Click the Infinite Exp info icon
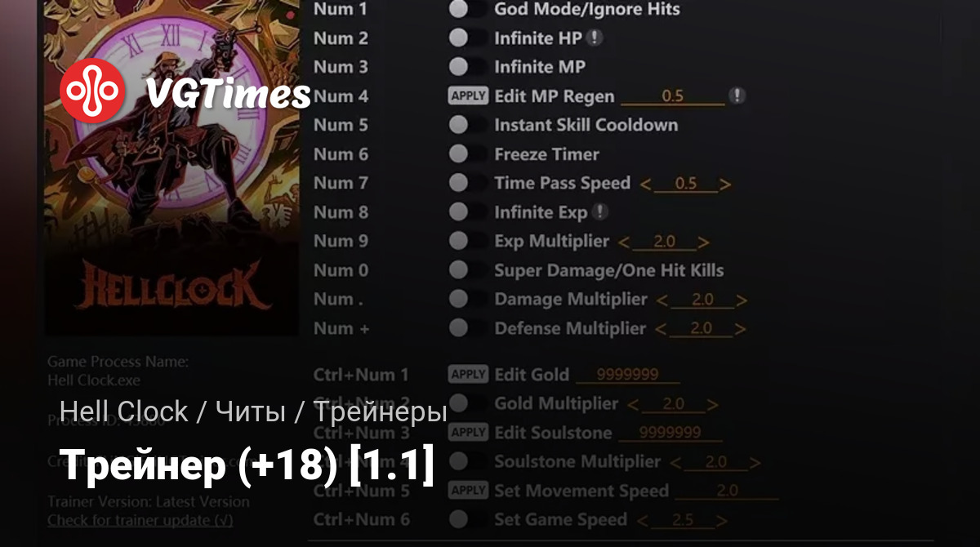Image resolution: width=980 pixels, height=547 pixels. pyautogui.click(x=600, y=211)
